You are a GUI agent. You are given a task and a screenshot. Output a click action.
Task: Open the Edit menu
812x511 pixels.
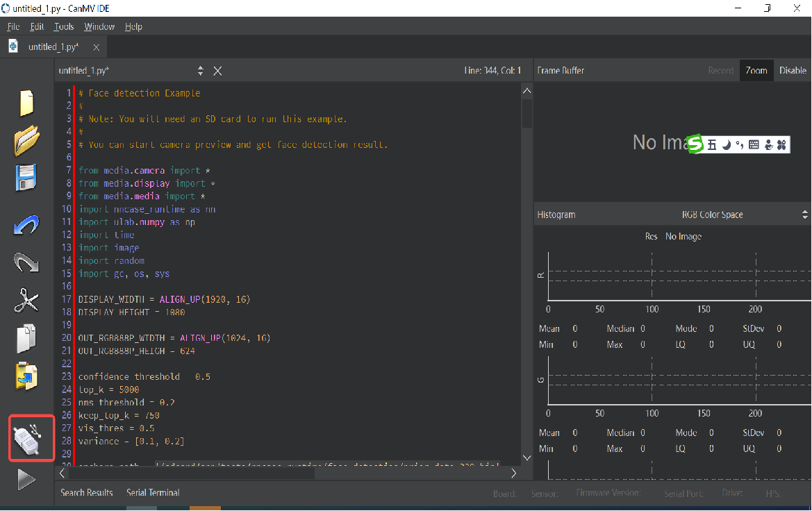(37, 26)
